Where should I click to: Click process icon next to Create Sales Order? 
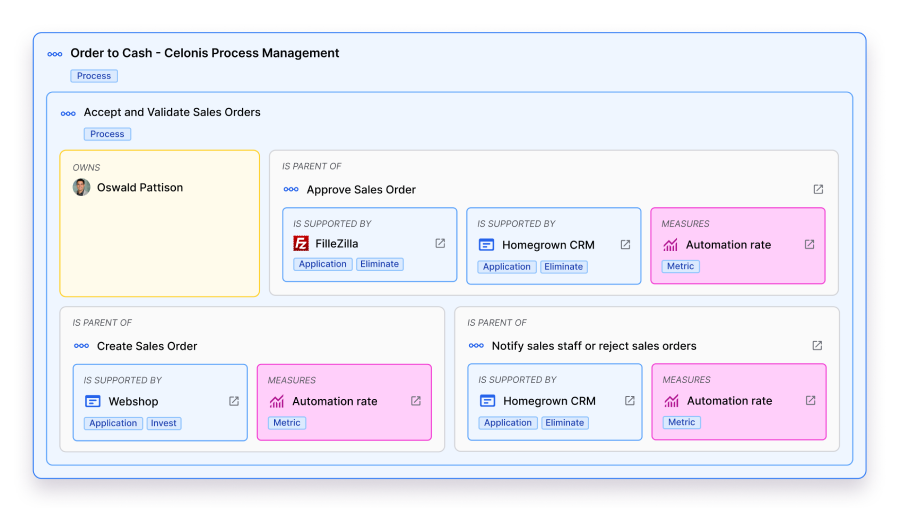coord(82,346)
